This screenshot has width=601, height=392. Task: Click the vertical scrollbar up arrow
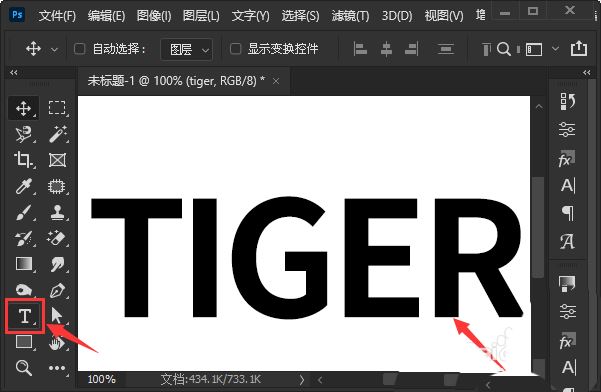[539, 107]
